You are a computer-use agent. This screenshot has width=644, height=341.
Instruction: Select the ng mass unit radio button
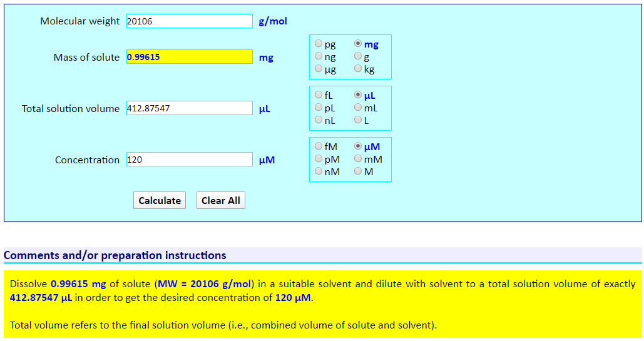(319, 56)
